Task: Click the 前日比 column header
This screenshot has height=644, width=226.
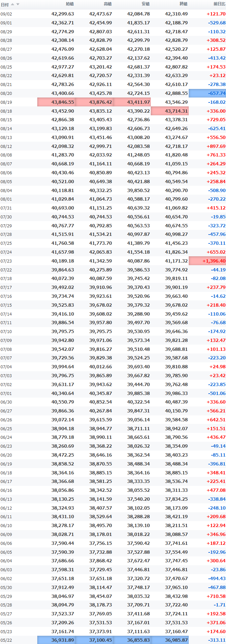Action: pos(219,4)
